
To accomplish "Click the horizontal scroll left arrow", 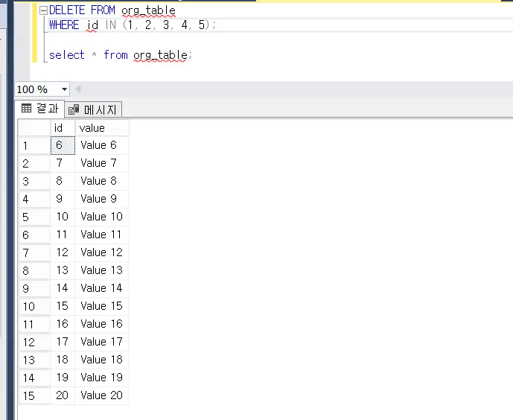I will [78, 89].
